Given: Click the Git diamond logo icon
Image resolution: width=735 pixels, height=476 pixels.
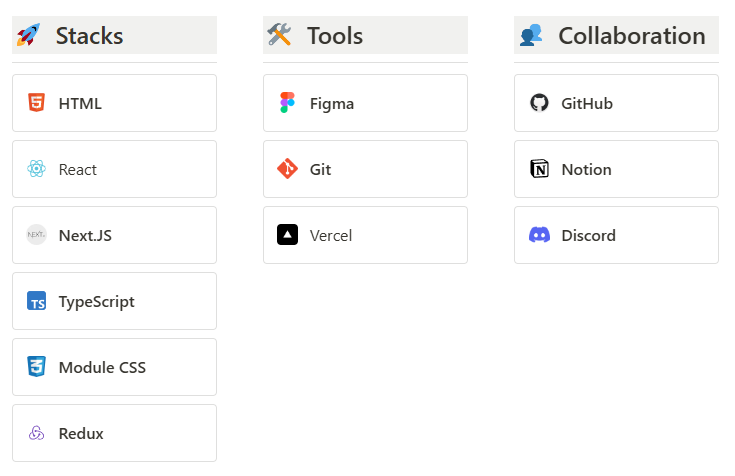Looking at the screenshot, I should [288, 169].
